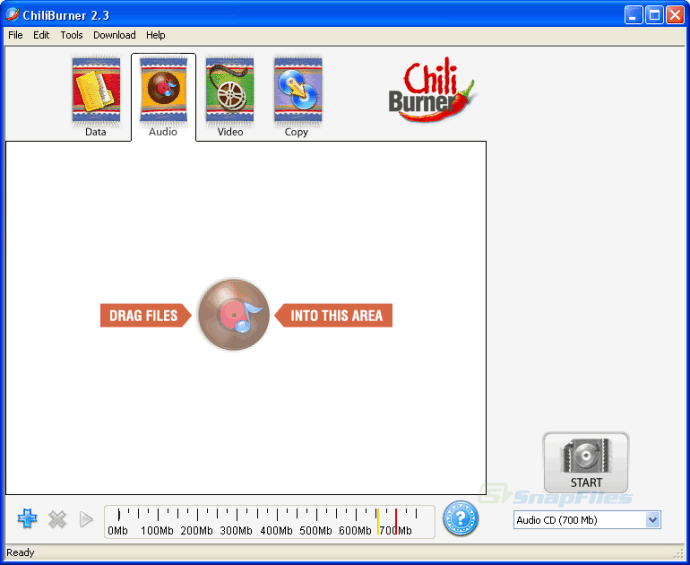This screenshot has width=690, height=565.
Task: Open the Tools menu
Action: click(72, 35)
